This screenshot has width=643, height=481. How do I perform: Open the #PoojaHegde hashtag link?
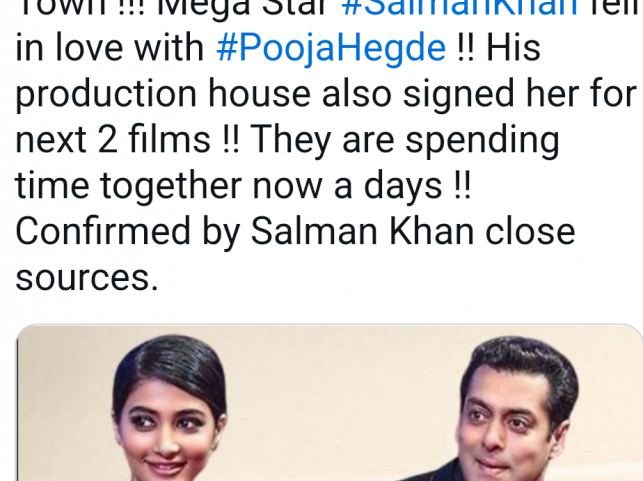(x=331, y=48)
